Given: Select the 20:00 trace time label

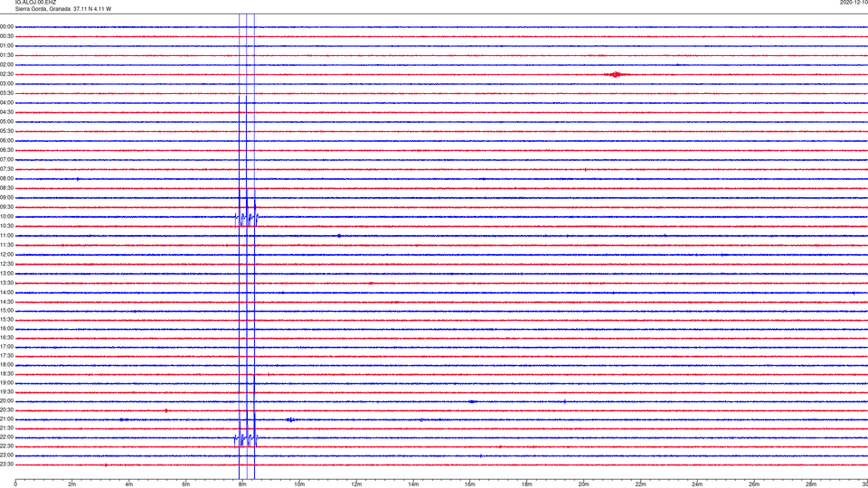Looking at the screenshot, I should click(x=6, y=401).
